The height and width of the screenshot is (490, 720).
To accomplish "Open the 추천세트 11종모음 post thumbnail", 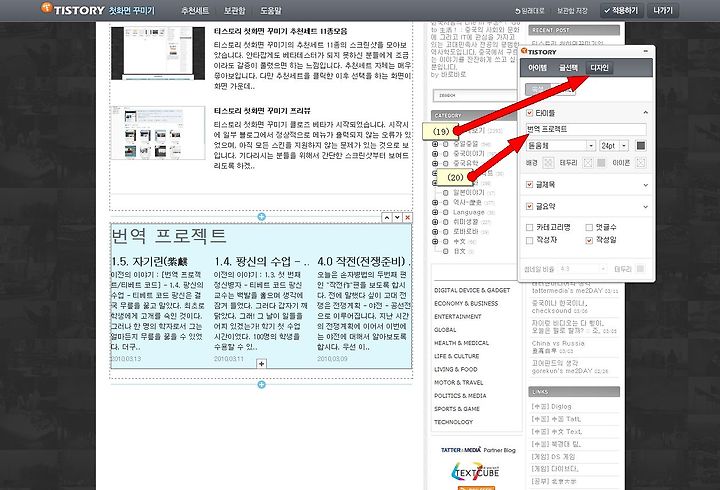I will coord(158,53).
